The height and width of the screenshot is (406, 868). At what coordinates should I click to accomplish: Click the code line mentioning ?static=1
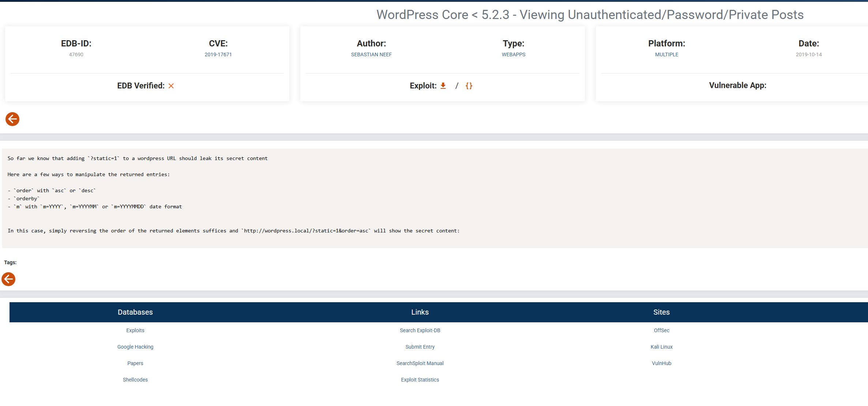[138, 158]
